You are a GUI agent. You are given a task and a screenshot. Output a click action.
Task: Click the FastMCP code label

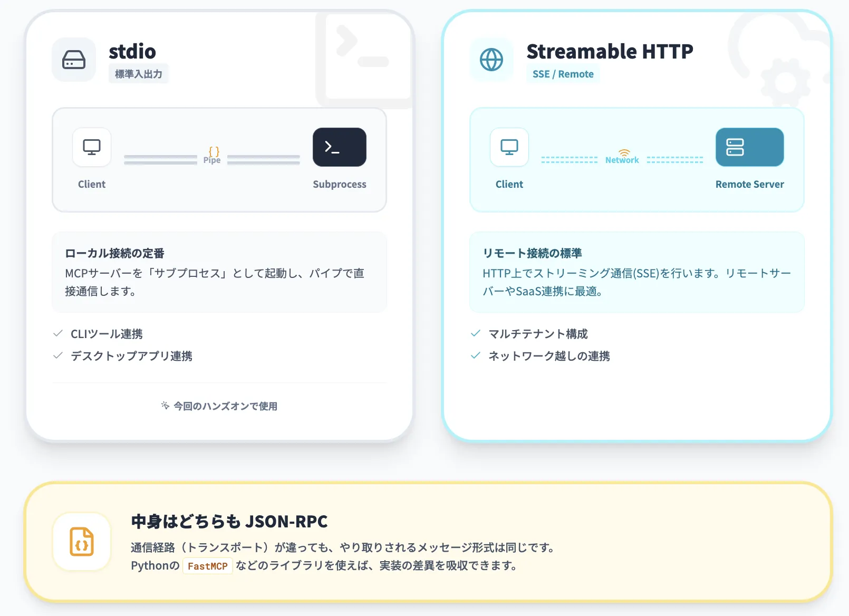(x=208, y=565)
